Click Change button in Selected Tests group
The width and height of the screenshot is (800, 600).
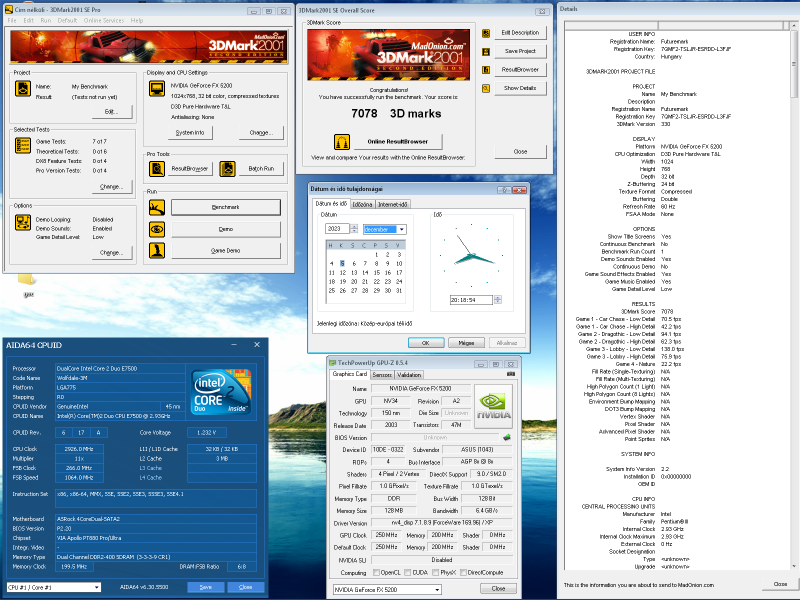tap(112, 187)
